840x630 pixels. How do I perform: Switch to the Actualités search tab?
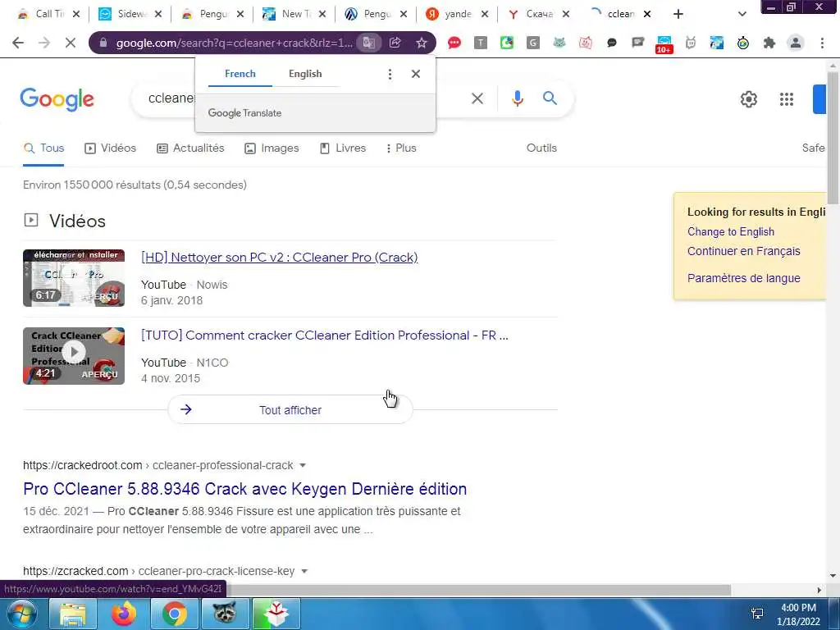click(x=190, y=148)
